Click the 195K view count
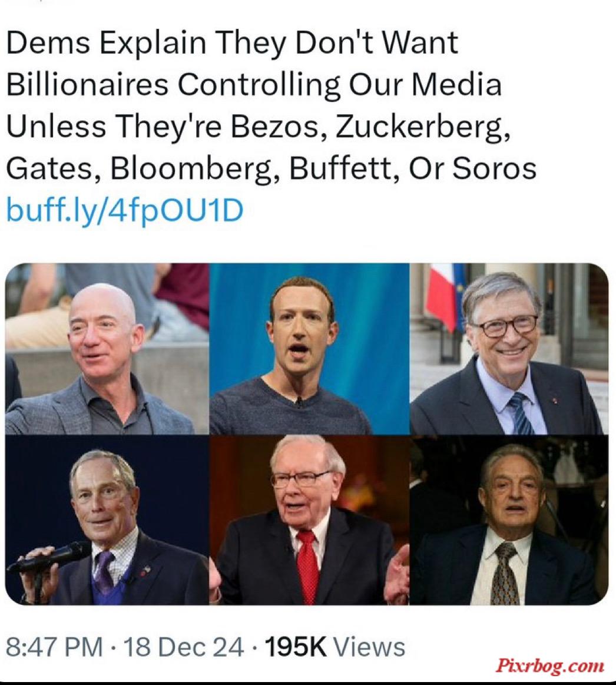 click(x=295, y=647)
